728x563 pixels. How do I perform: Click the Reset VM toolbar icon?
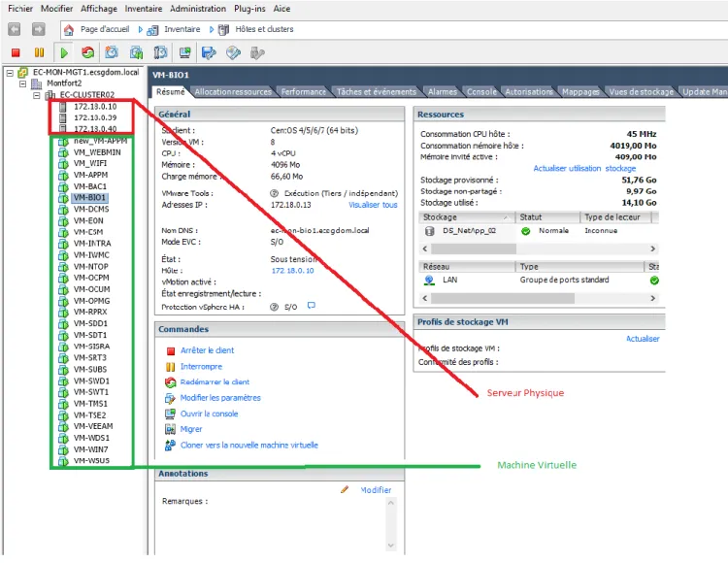click(87, 53)
